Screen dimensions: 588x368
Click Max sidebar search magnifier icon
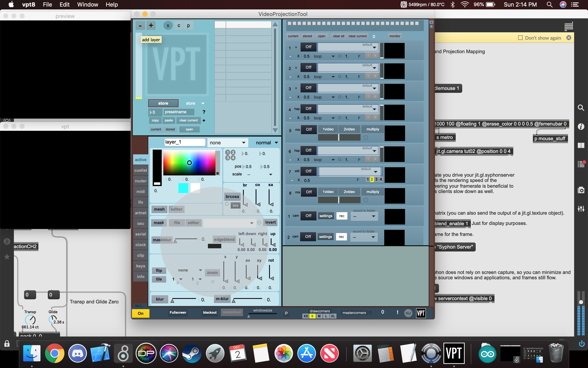click(x=581, y=108)
